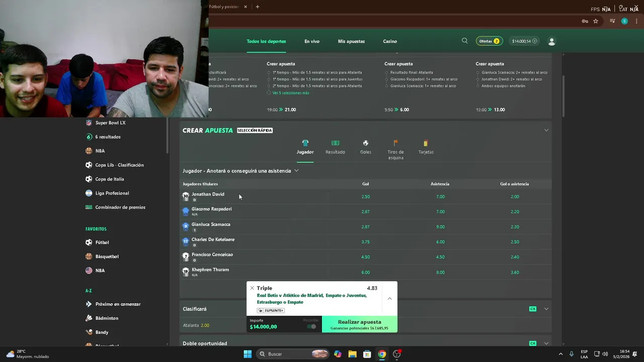Open the account profile avatar icon
The width and height of the screenshot is (644, 362).
(551, 41)
